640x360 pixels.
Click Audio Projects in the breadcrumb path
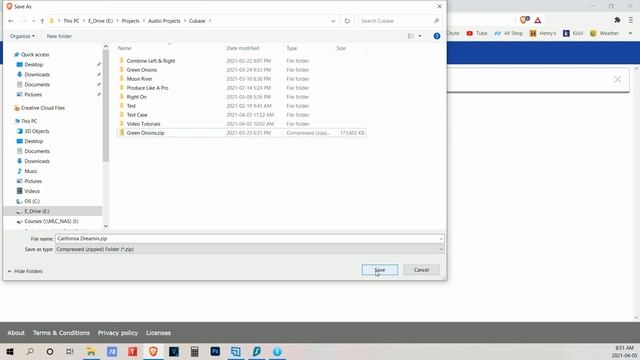[x=164, y=21]
